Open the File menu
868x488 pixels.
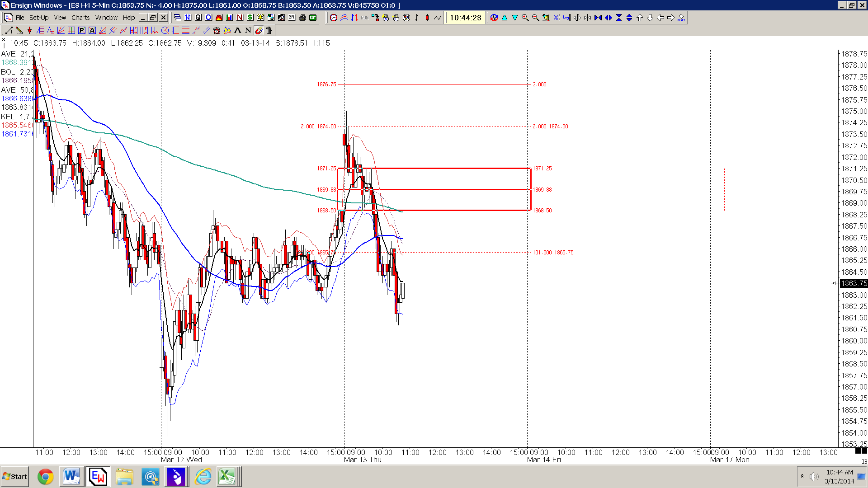click(20, 18)
